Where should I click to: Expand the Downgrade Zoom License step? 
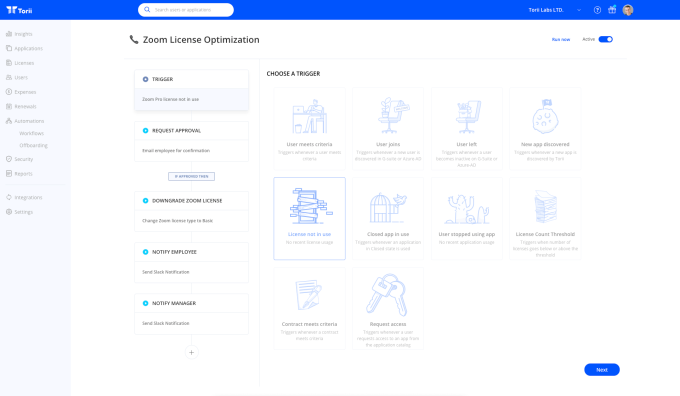[191, 211]
